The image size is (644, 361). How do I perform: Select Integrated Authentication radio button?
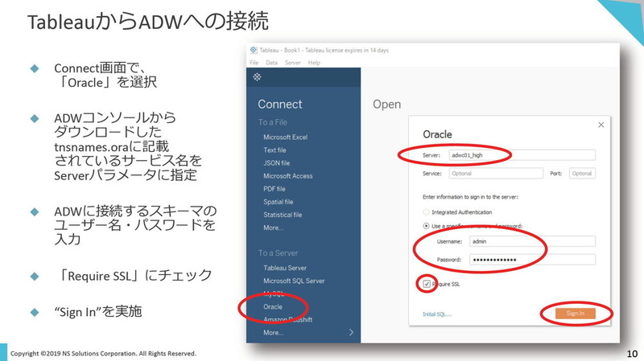coord(426,212)
